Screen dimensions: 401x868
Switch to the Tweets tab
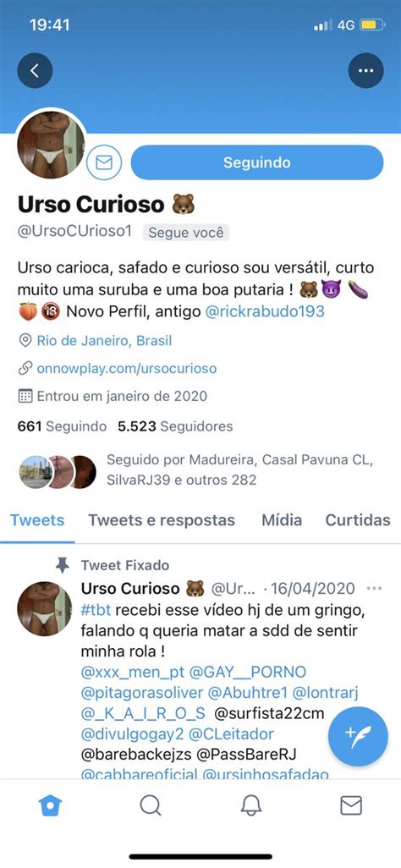37,520
